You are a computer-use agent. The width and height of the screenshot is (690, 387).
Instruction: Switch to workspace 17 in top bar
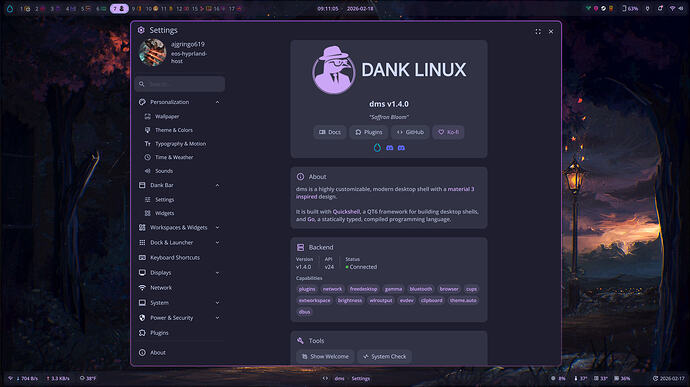(235, 8)
